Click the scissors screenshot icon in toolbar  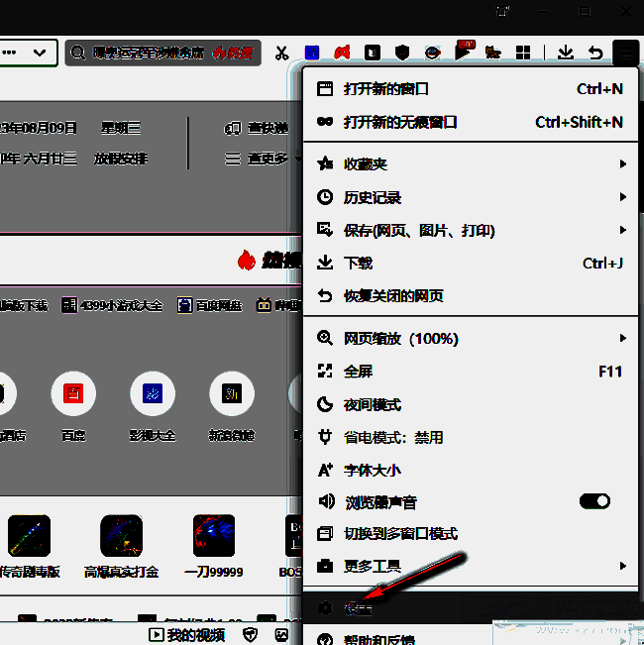click(281, 54)
